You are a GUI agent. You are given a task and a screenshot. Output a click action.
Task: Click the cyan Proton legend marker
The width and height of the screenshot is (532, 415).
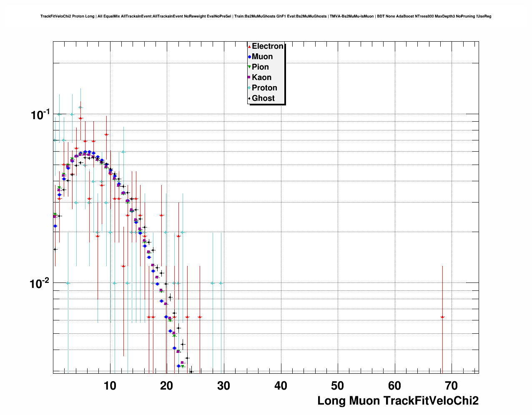coord(249,88)
